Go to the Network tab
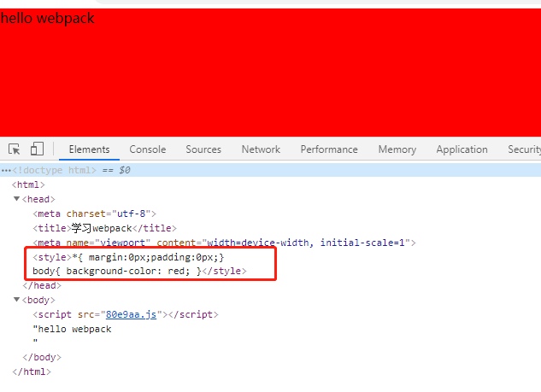 pyautogui.click(x=261, y=149)
